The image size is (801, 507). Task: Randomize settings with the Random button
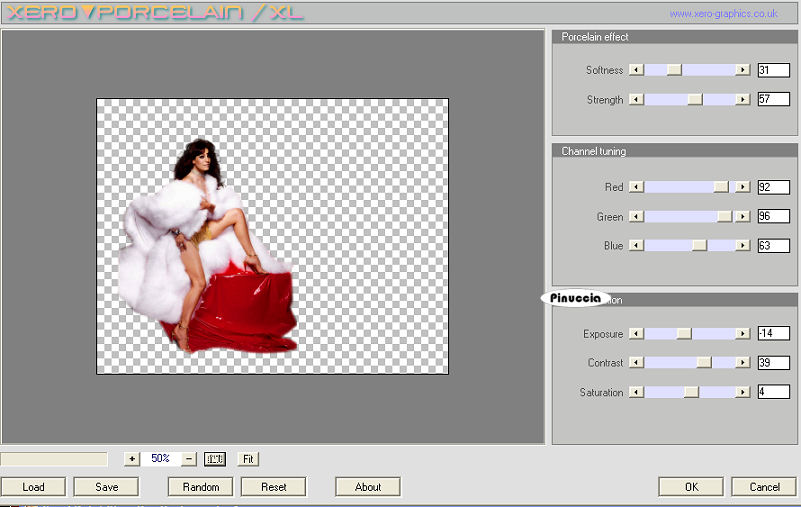point(200,487)
